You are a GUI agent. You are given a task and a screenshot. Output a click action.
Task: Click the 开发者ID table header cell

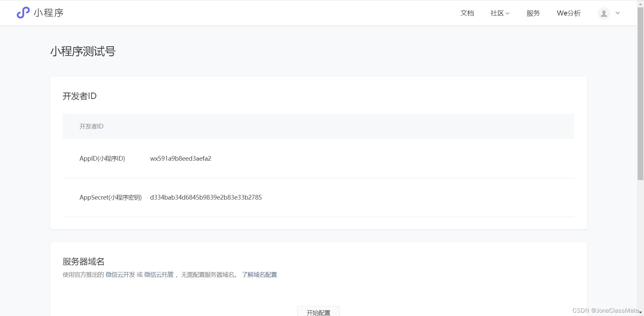pos(318,126)
